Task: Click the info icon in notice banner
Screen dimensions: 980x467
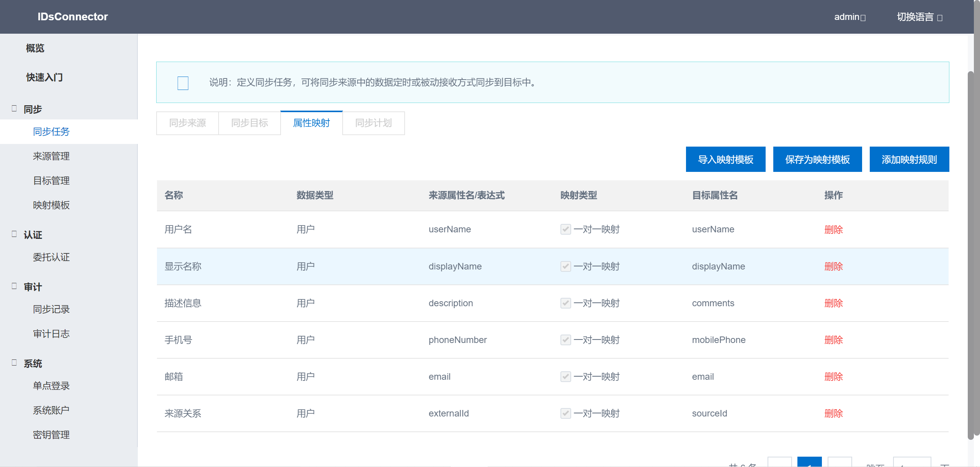Action: 183,83
